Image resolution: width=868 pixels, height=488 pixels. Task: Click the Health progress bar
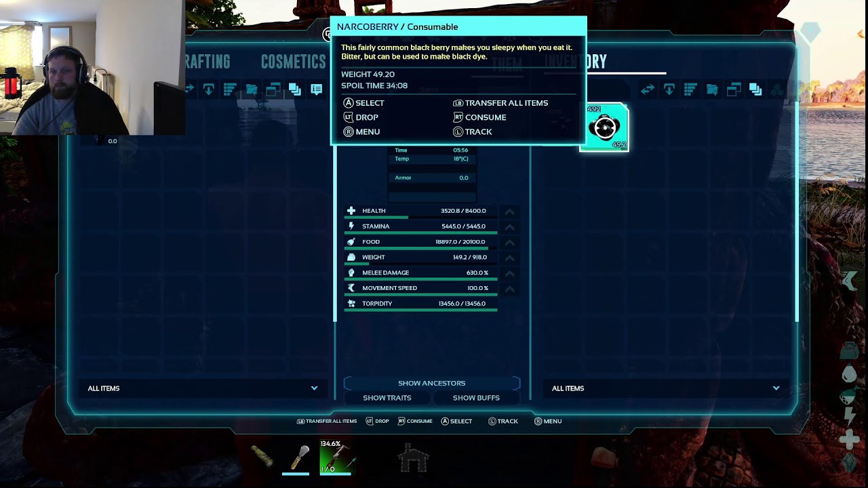point(420,218)
